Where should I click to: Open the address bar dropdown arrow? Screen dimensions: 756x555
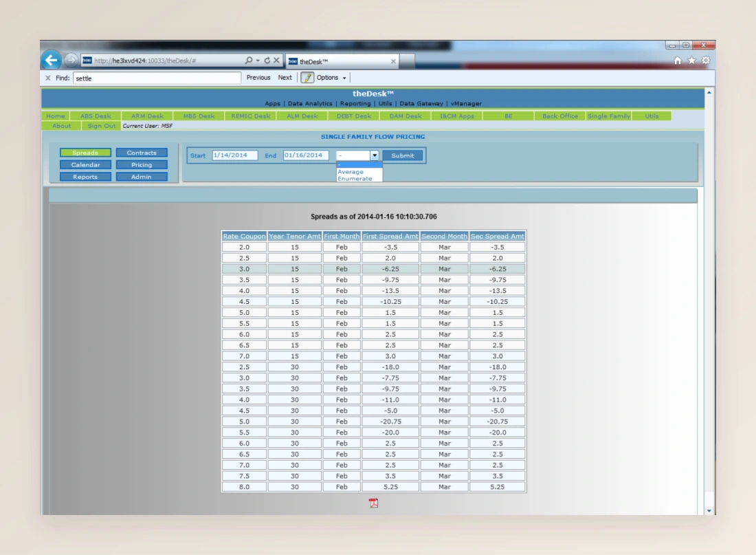pyautogui.click(x=258, y=61)
